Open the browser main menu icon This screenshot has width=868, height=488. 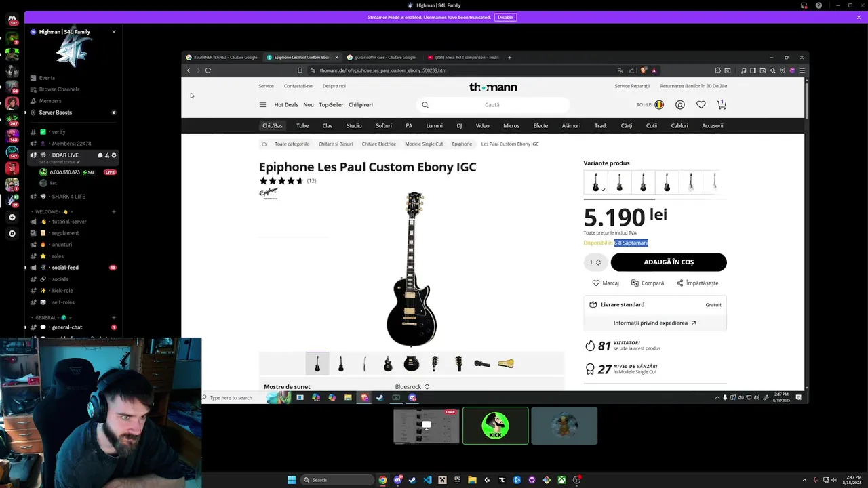tap(802, 70)
